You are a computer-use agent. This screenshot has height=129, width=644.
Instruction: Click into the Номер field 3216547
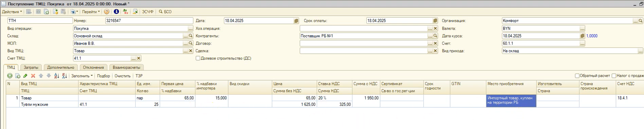pos(150,21)
